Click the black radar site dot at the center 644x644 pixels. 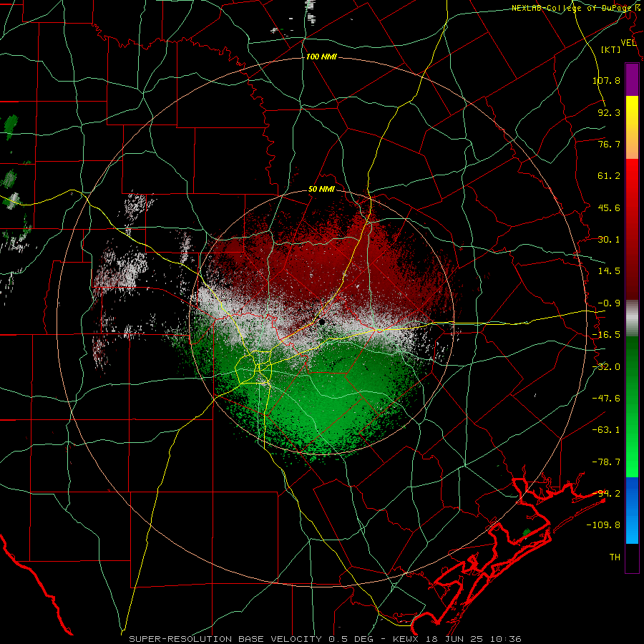click(322, 322)
